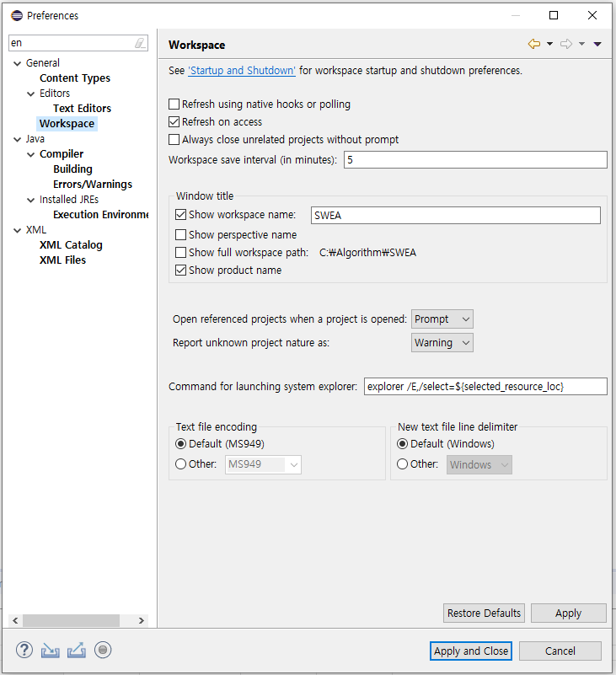Click Restore Defaults button

tap(484, 613)
